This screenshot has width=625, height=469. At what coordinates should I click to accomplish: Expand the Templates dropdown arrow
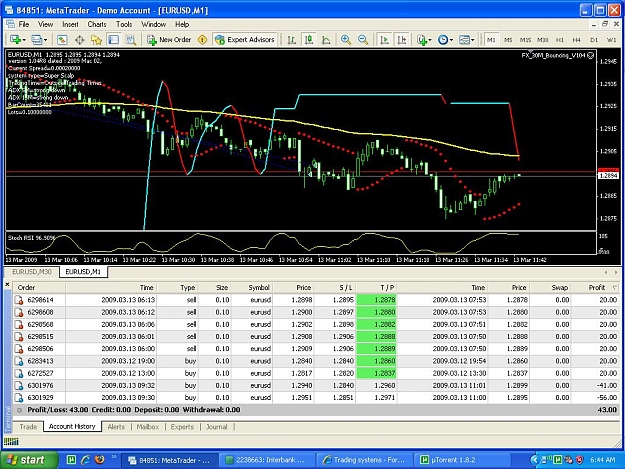tap(473, 40)
